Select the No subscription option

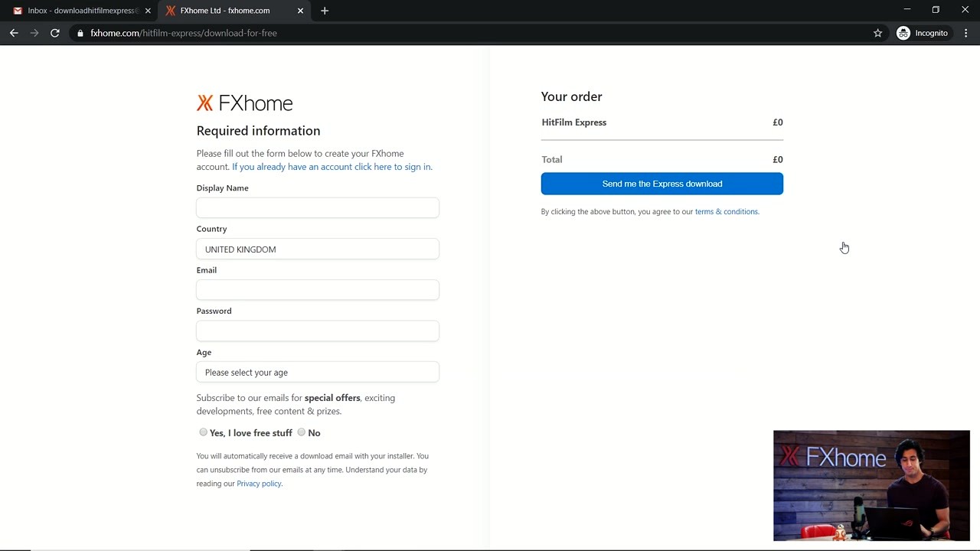click(301, 432)
